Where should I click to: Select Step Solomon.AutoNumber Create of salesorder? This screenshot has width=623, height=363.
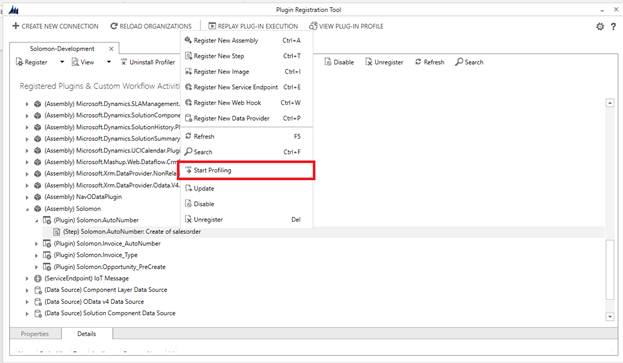[x=132, y=232]
